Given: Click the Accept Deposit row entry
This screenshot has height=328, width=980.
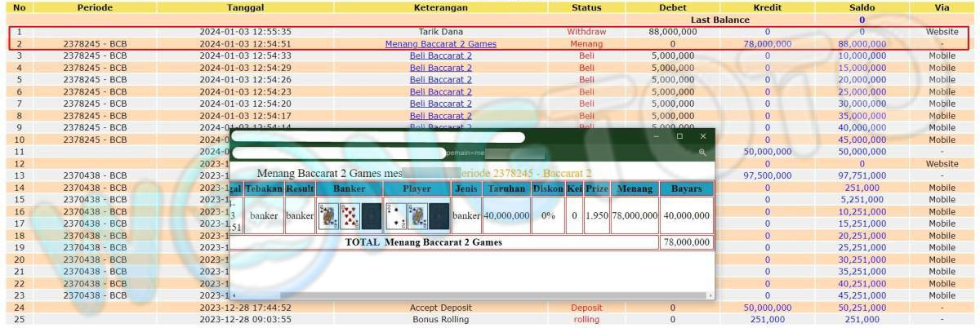Looking at the screenshot, I should [x=440, y=308].
